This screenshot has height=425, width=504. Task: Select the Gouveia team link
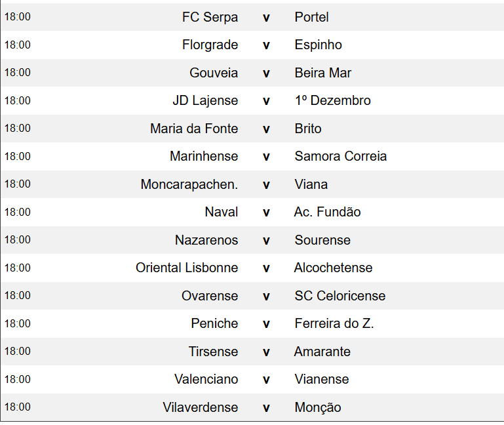click(214, 73)
